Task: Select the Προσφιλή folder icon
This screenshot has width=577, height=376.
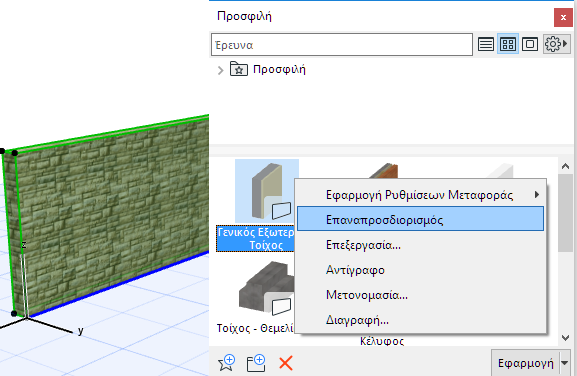Action: tap(239, 69)
